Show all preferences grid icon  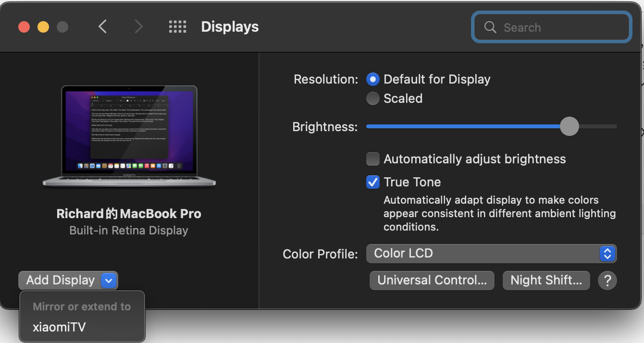click(x=177, y=27)
